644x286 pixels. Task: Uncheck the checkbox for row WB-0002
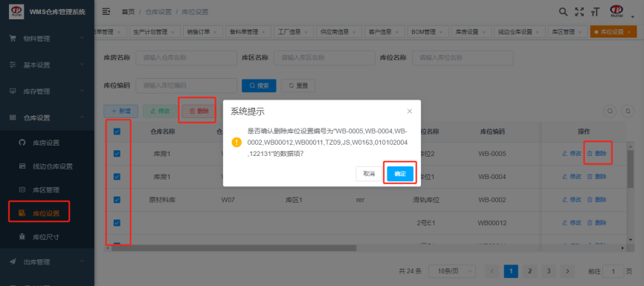(117, 200)
